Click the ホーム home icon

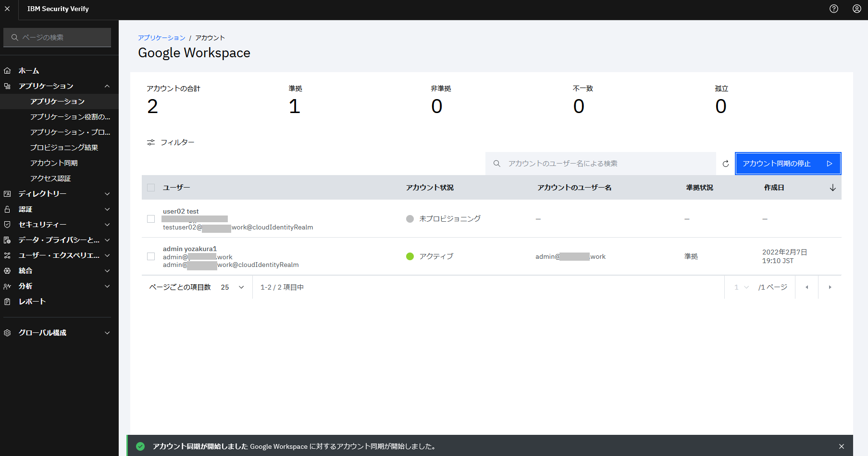click(7, 71)
